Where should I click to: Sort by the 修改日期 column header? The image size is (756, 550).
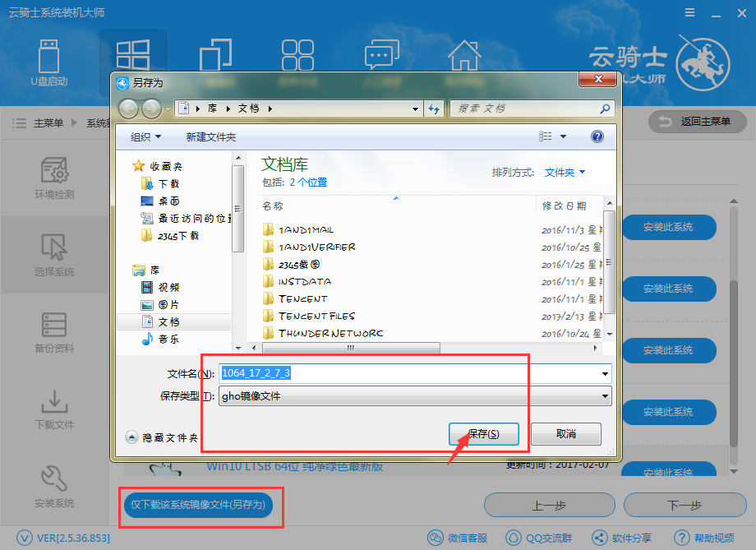(x=565, y=206)
